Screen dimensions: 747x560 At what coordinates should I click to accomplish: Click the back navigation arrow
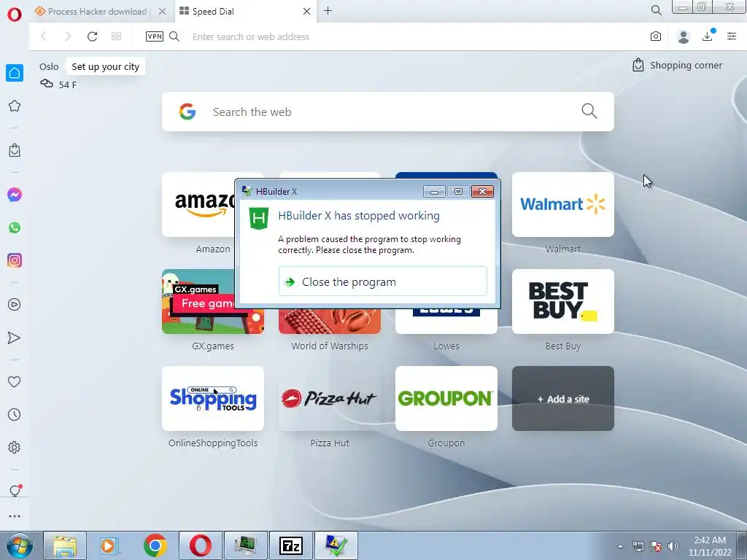(44, 36)
